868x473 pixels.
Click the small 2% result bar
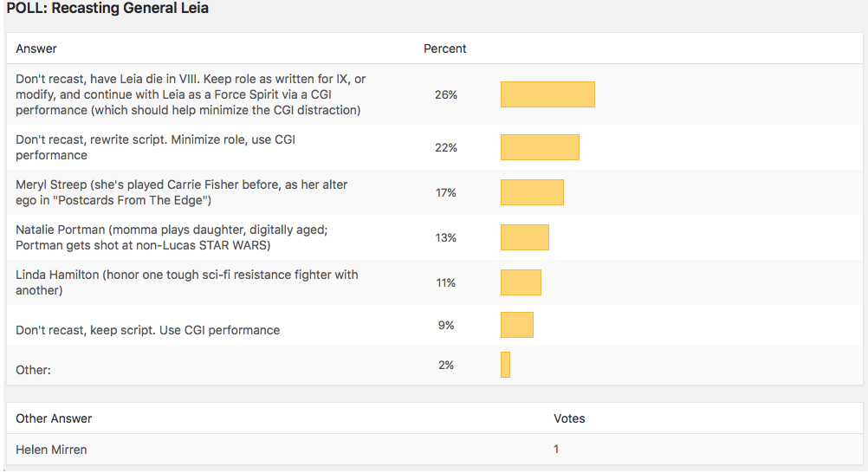tap(505, 365)
